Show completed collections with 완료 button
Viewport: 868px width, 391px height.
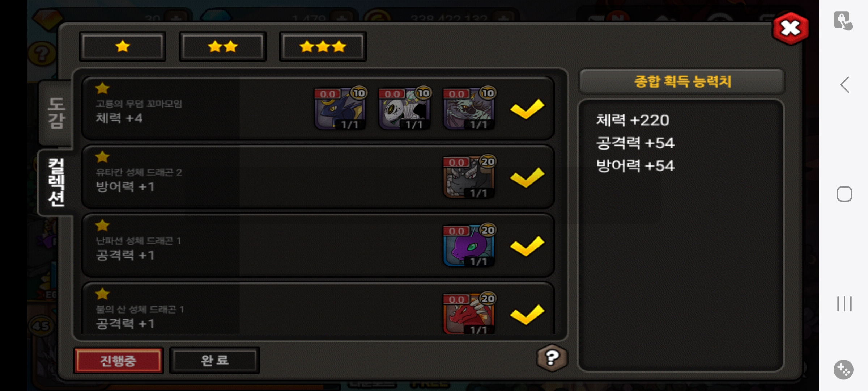click(x=215, y=360)
